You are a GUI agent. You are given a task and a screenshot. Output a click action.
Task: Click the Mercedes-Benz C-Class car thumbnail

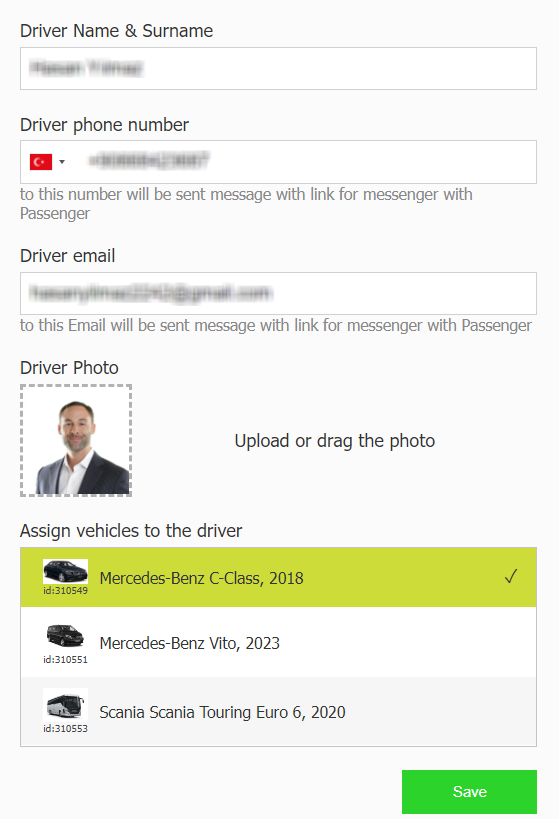(65, 571)
